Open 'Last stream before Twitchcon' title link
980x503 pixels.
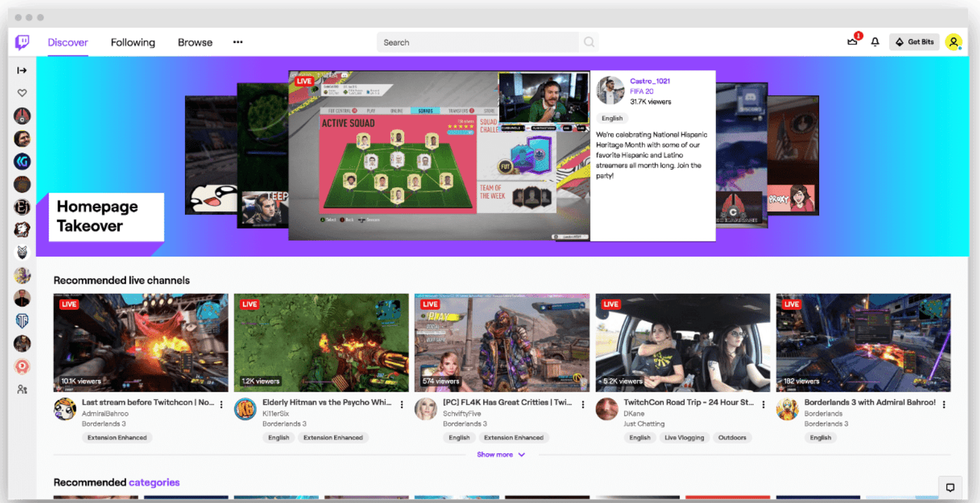pos(148,403)
